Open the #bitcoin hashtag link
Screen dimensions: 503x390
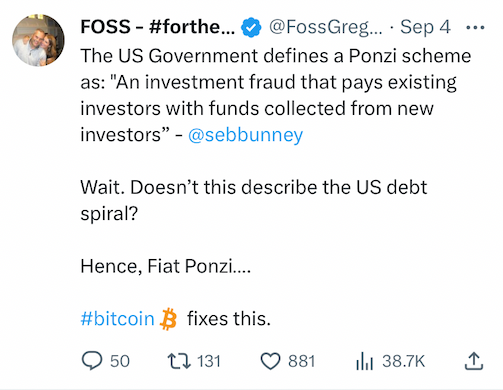pyautogui.click(x=117, y=318)
